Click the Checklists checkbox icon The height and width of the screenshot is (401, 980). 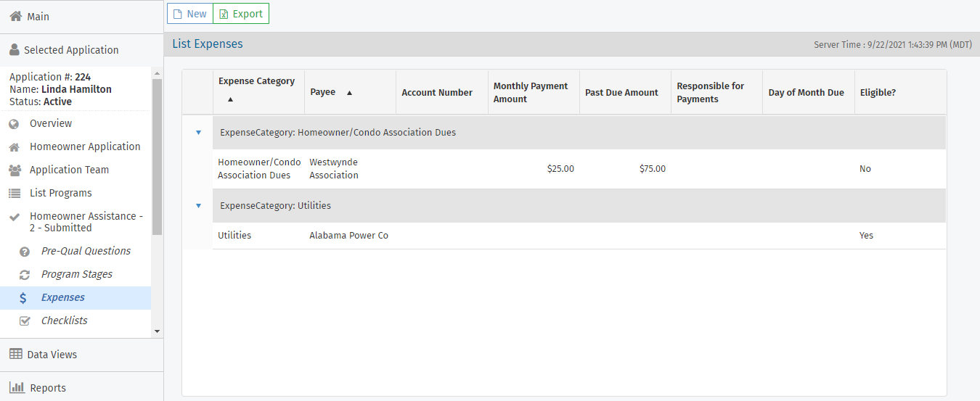[x=25, y=321]
